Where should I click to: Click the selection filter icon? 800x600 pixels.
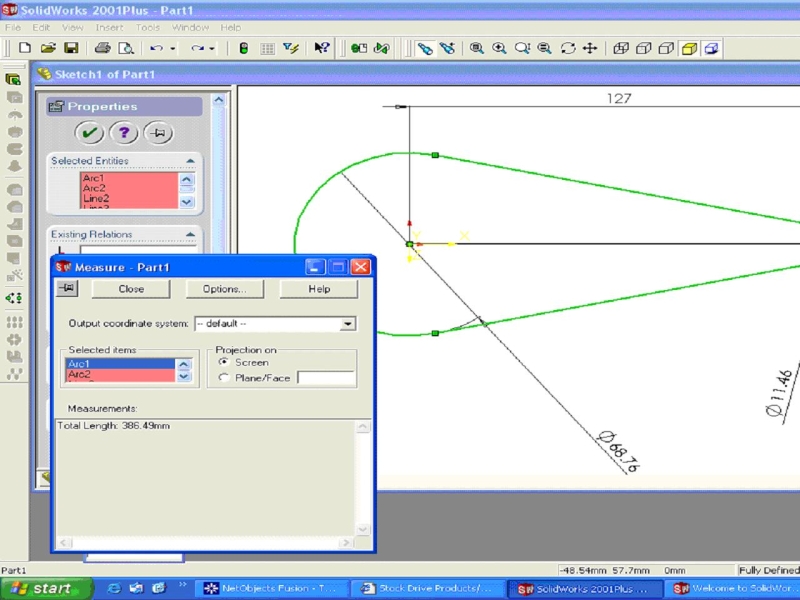[291, 48]
